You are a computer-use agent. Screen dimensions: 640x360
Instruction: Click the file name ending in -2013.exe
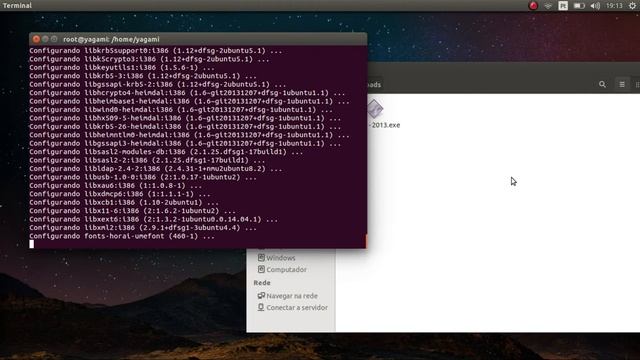coord(384,125)
